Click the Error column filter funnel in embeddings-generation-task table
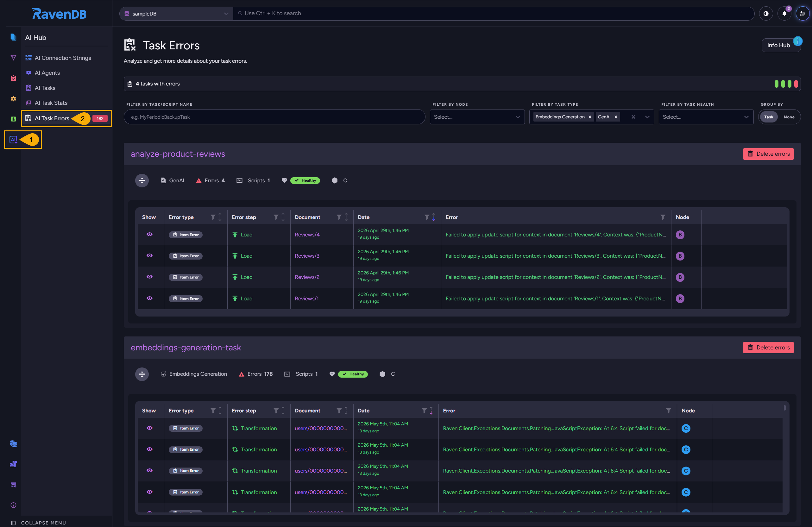The width and height of the screenshot is (812, 527). point(668,411)
